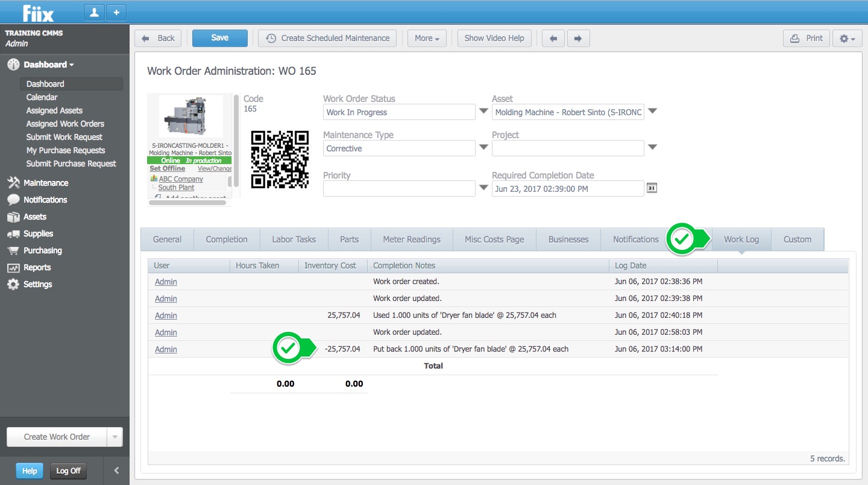Click the Dashboard gauge icon
The height and width of the screenshot is (485, 868).
click(13, 65)
